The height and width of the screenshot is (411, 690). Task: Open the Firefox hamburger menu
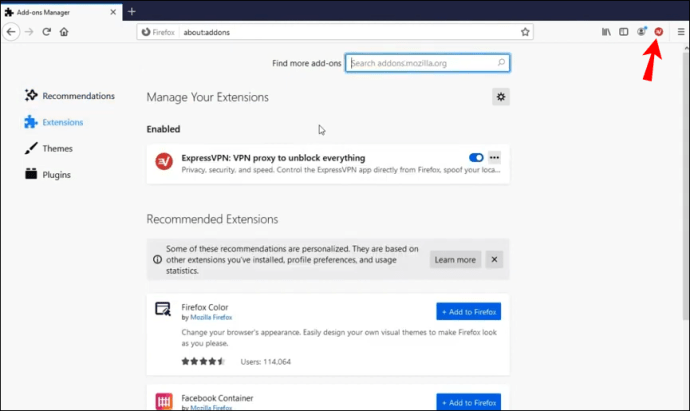click(681, 32)
